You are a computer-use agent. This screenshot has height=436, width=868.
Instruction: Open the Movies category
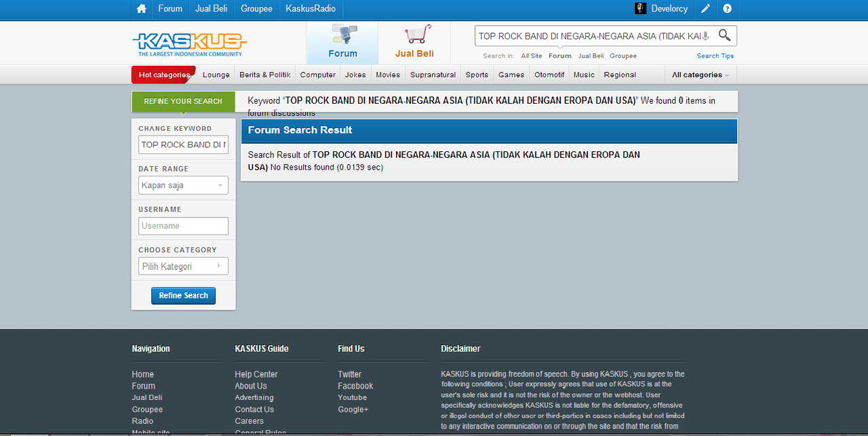[x=388, y=75]
